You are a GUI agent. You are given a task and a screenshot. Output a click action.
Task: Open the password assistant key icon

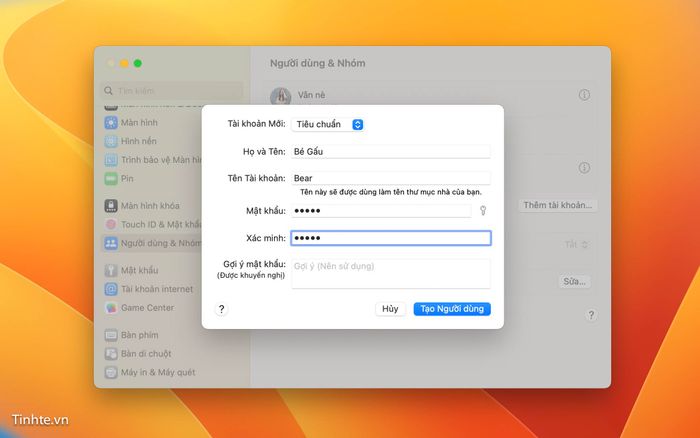click(x=483, y=211)
